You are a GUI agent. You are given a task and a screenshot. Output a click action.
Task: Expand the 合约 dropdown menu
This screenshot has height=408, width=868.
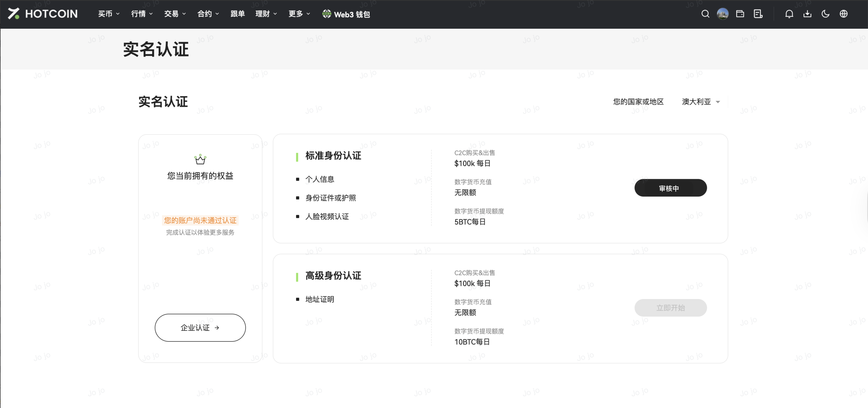(208, 14)
